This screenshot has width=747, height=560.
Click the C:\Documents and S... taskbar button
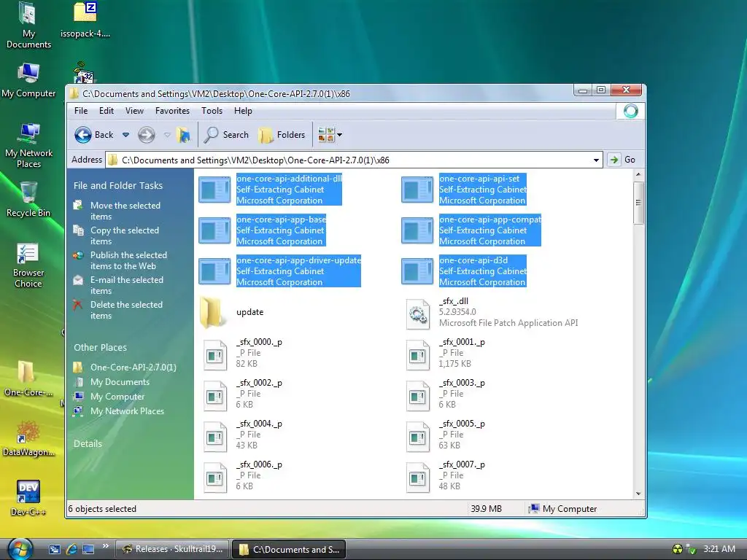289,550
